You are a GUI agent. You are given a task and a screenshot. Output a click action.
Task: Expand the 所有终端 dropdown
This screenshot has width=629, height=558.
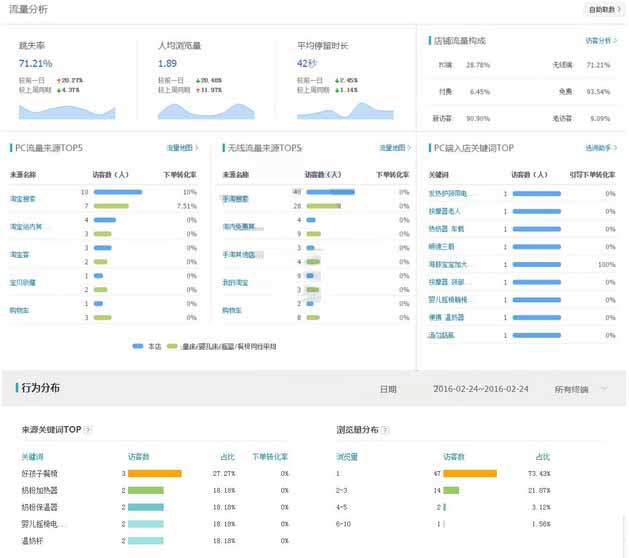tap(572, 389)
